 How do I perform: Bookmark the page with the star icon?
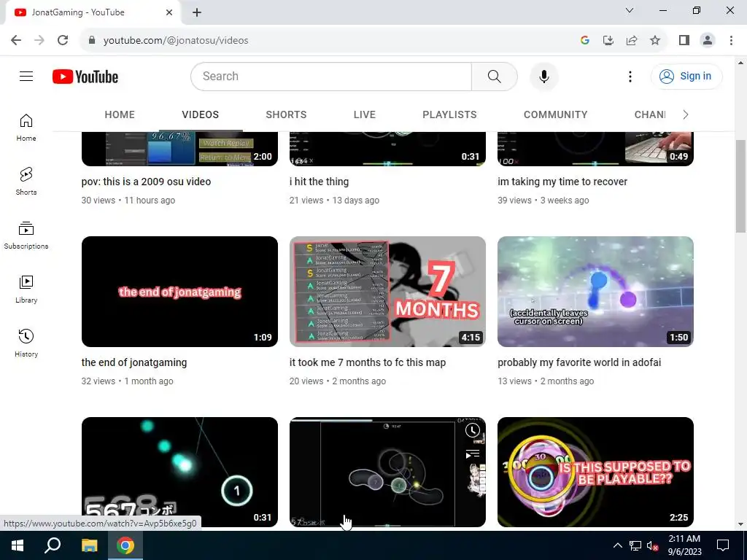point(655,40)
